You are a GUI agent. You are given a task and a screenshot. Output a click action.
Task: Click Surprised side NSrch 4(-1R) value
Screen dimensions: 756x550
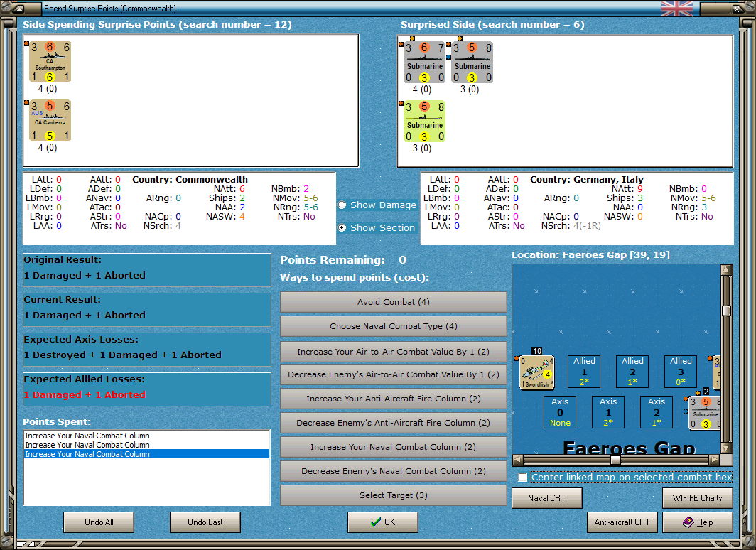pos(587,225)
